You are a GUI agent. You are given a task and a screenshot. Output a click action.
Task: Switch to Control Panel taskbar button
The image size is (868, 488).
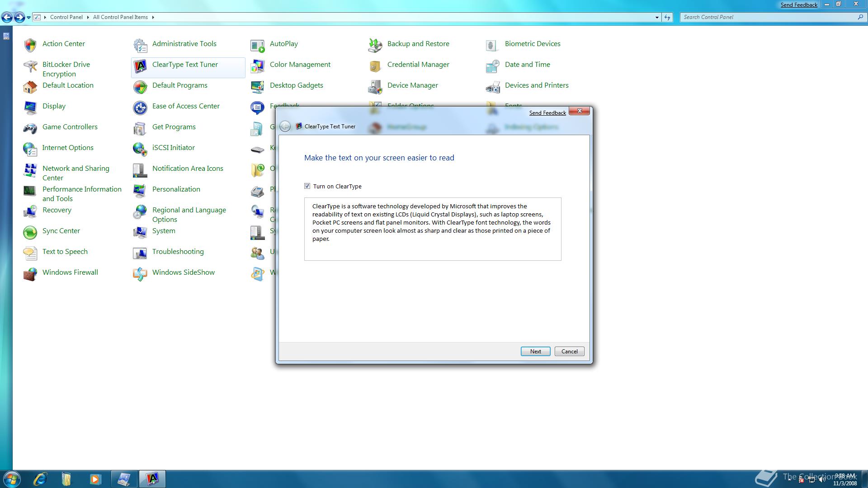click(x=124, y=479)
